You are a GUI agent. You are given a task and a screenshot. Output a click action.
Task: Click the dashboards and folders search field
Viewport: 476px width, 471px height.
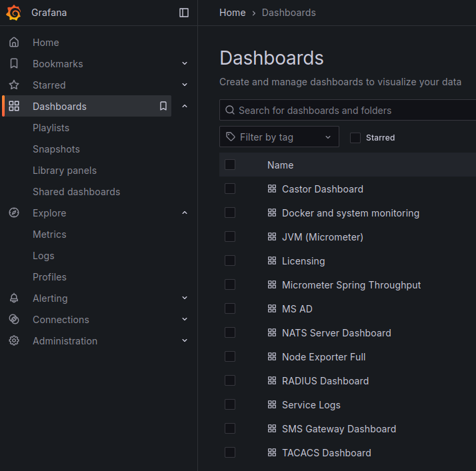tap(353, 111)
